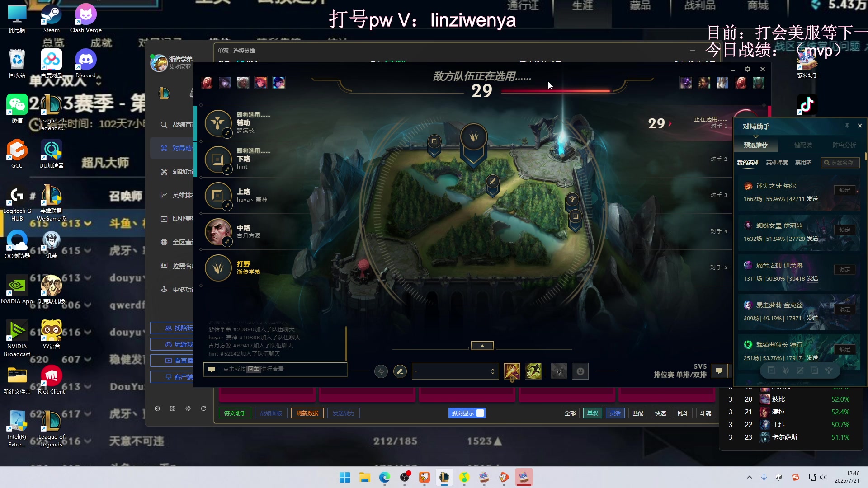The width and height of the screenshot is (868, 488).
Task: Open the rune page editor pencil icon
Action: (400, 371)
